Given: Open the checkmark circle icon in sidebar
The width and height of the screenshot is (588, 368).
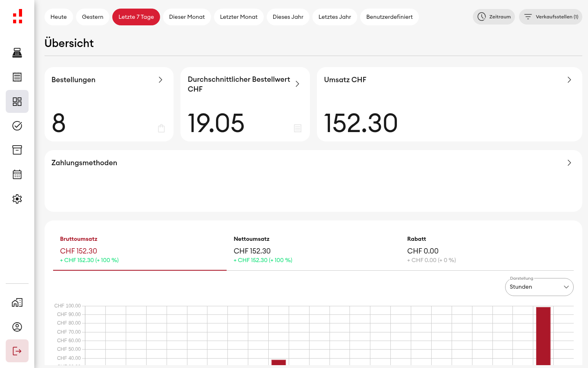Looking at the screenshot, I should (x=17, y=126).
